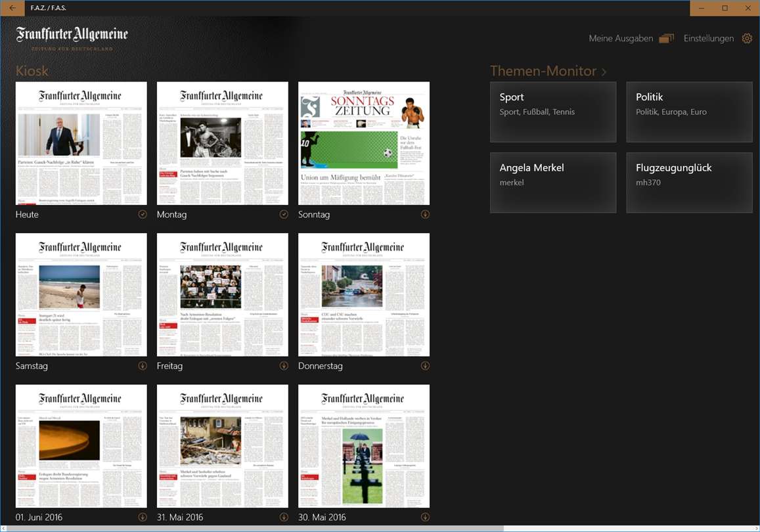Download the Freitag edition via arrow icon
Image resolution: width=760 pixels, height=532 pixels.
click(284, 366)
